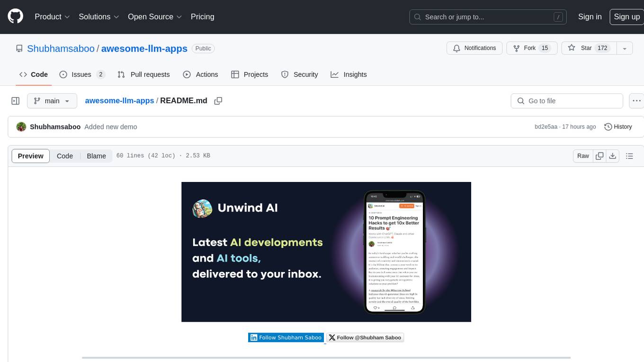Click the Public visibility label
Viewport: 644px width, 362px height.
coord(203,48)
